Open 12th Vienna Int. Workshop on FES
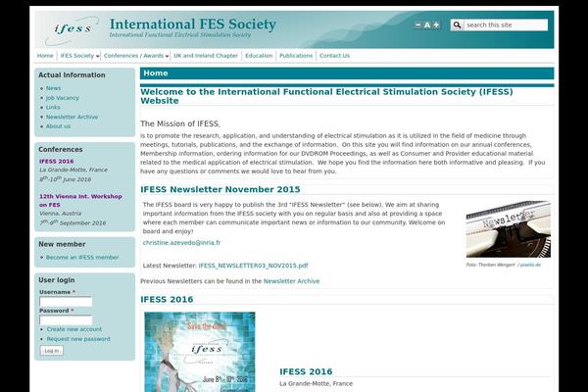 (80, 201)
